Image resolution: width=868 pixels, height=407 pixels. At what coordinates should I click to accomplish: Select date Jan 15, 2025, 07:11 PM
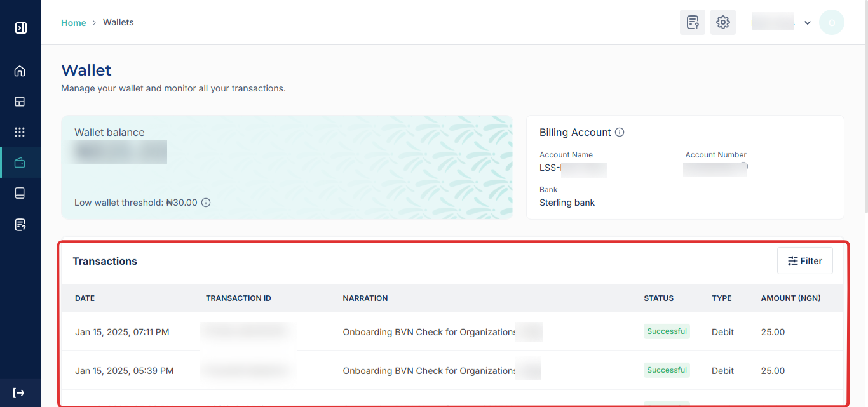[122, 332]
